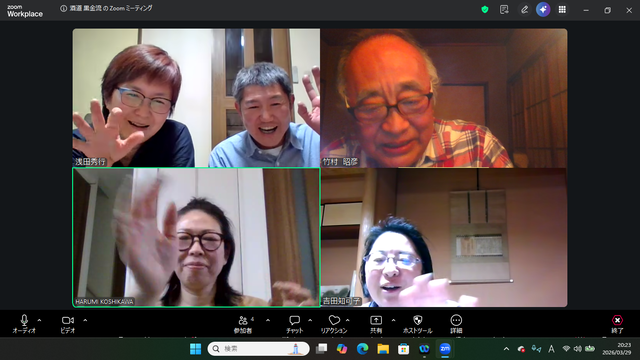This screenshot has height=360, width=640.
Task: Expand the arrow beside チャット
Action: click(x=310, y=320)
